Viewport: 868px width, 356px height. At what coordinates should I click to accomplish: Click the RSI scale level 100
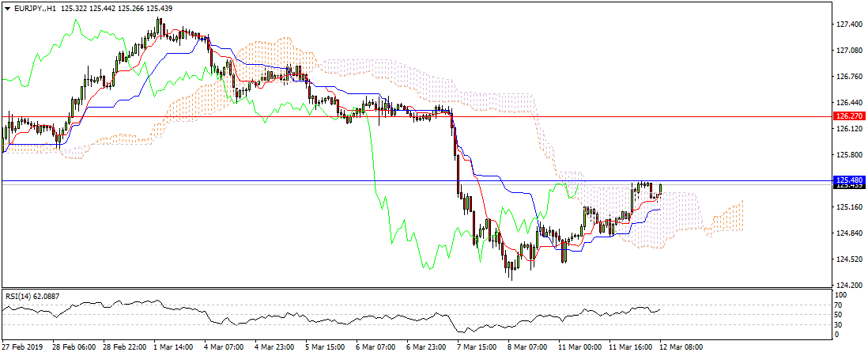(x=843, y=295)
